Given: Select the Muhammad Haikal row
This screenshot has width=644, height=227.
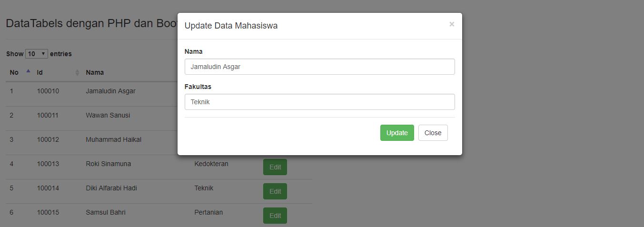Looking at the screenshot, I should (x=113, y=139).
